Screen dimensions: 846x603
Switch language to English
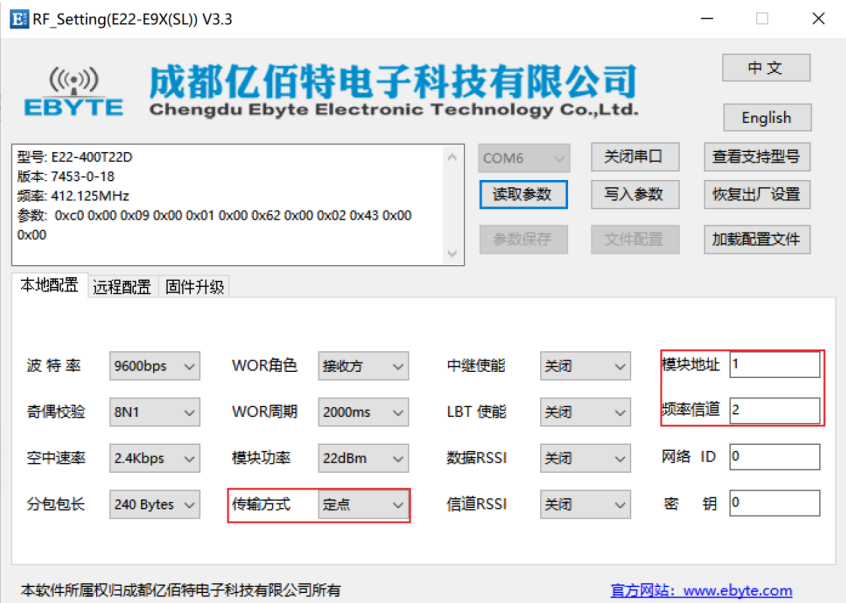pos(767,118)
